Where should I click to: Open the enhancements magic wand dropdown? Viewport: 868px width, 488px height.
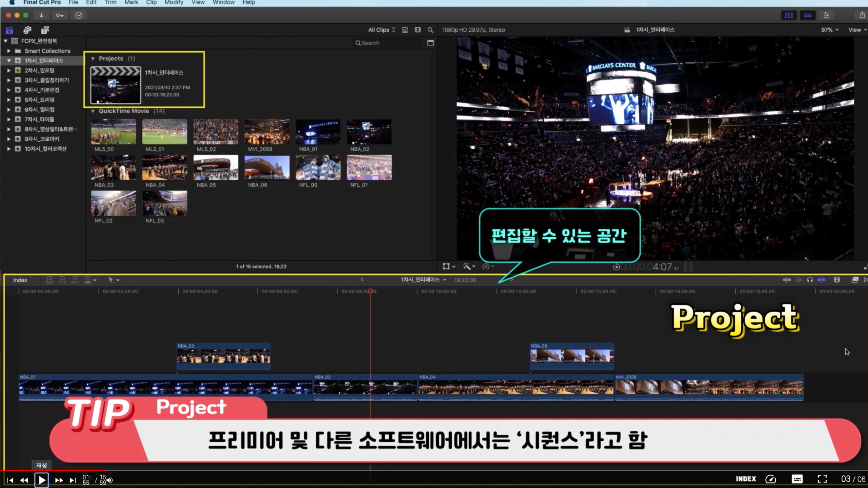click(469, 267)
